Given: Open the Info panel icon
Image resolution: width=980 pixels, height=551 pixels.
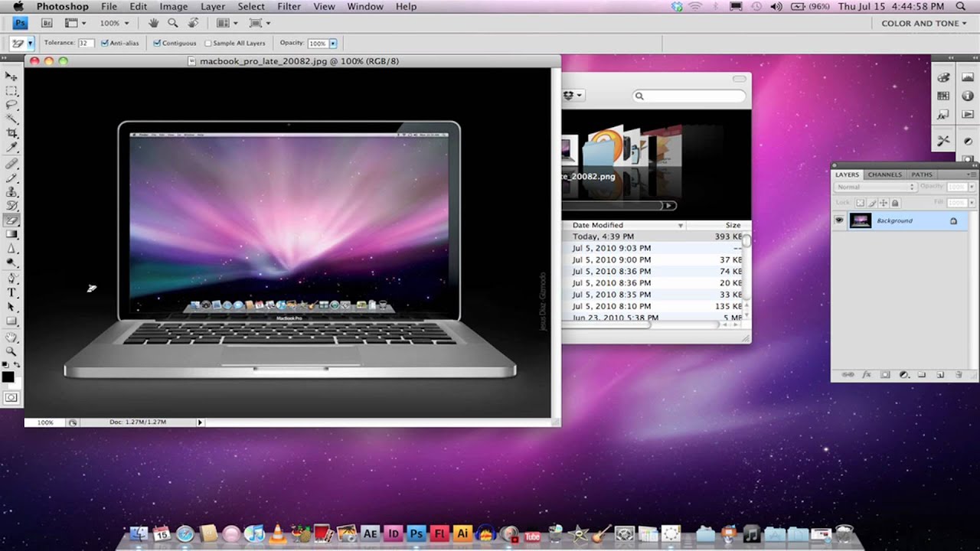Looking at the screenshot, I should coord(968,96).
